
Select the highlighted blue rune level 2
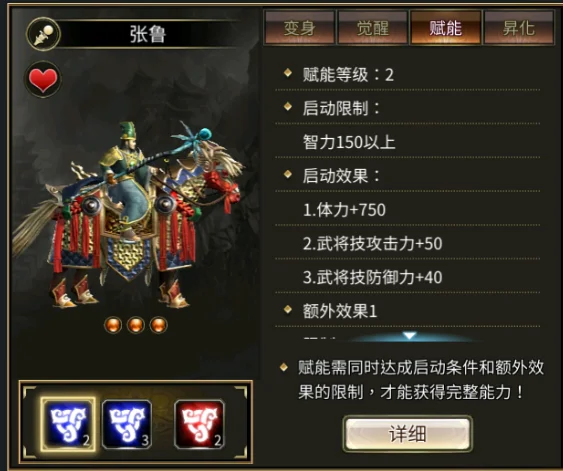[68, 424]
